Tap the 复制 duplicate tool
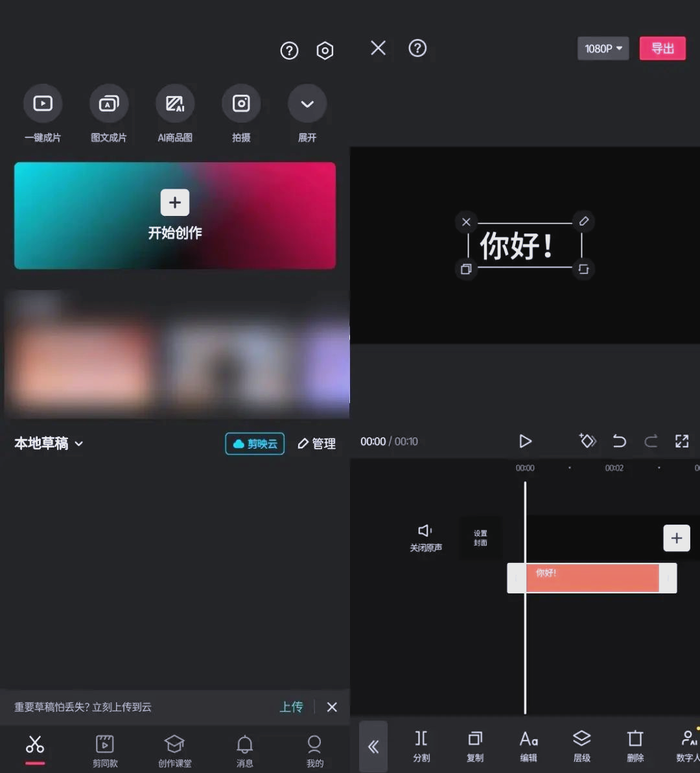The image size is (700, 773). 475,746
